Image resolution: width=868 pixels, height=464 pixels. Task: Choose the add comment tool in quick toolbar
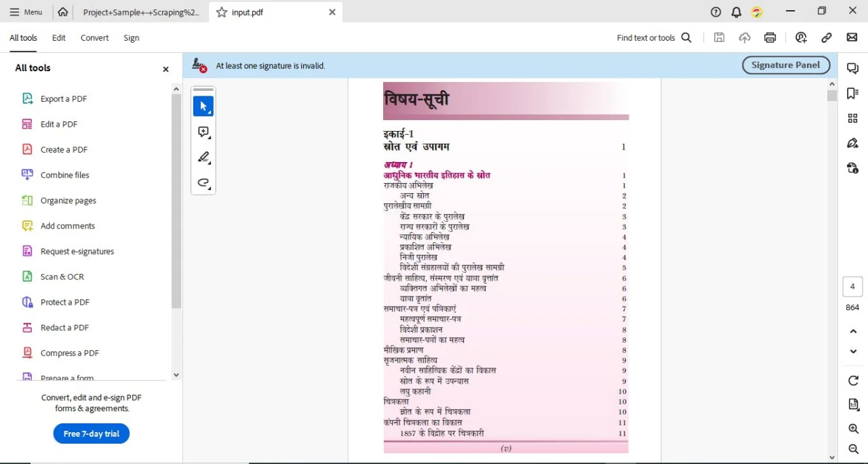tap(203, 132)
